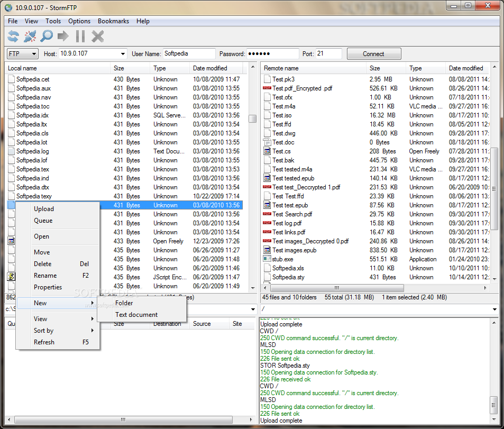Click the StormFTP globe title bar icon
The image size is (504, 429).
point(8,7)
